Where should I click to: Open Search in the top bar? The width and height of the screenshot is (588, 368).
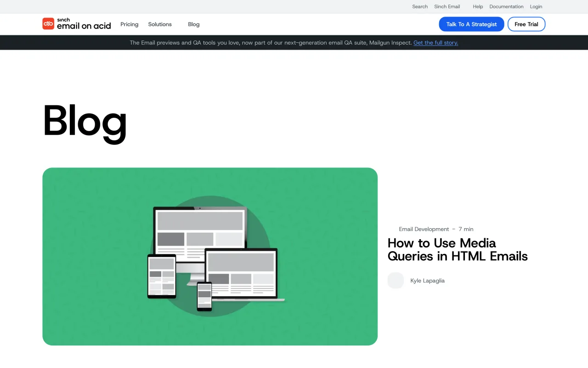pyautogui.click(x=420, y=6)
